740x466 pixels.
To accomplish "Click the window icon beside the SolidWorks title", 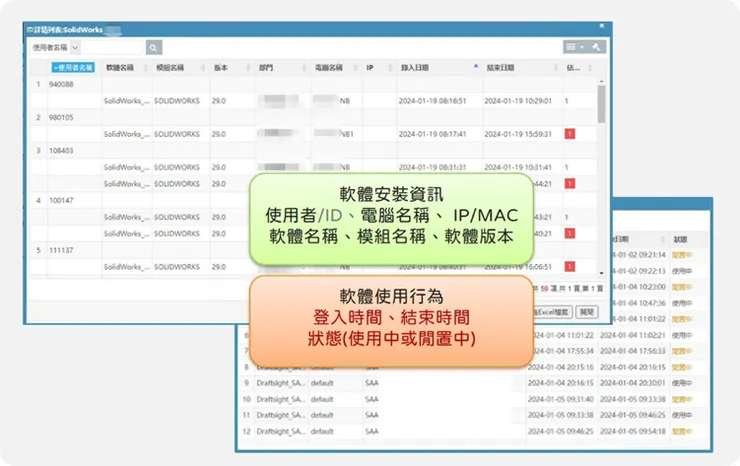I will (30, 30).
